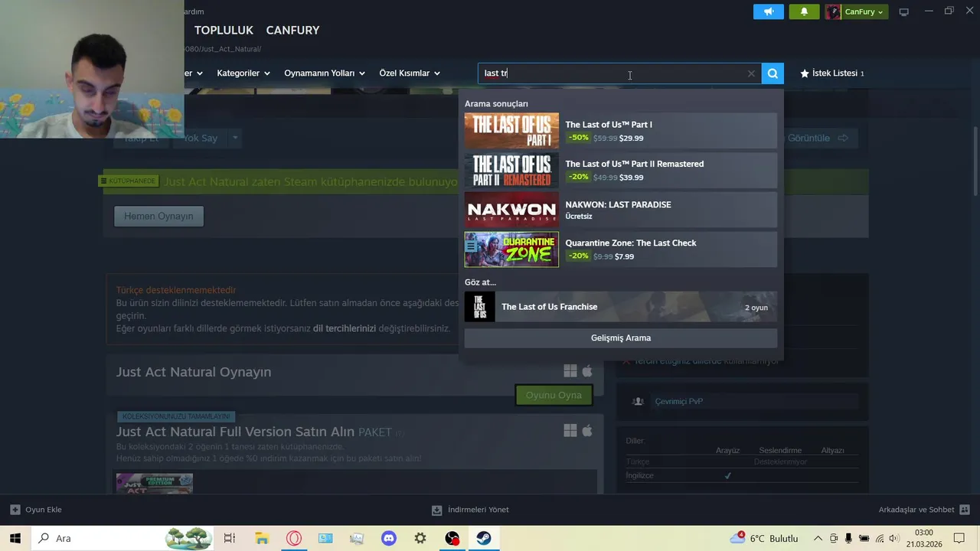980x551 pixels.
Task: Click Hemen Oynayın button
Action: pyautogui.click(x=158, y=216)
